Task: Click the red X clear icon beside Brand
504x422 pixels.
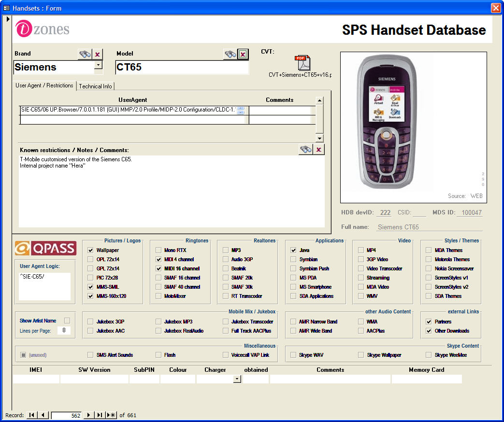Action: click(98, 54)
